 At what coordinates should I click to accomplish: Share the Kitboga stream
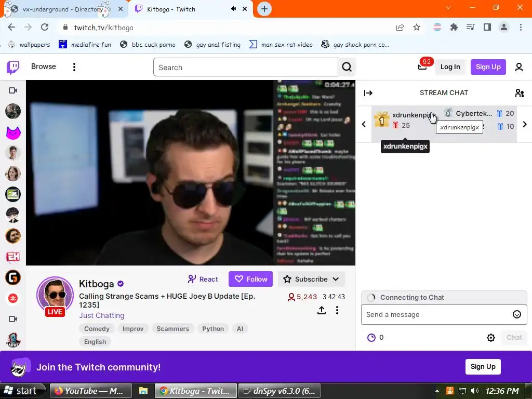[x=321, y=310]
